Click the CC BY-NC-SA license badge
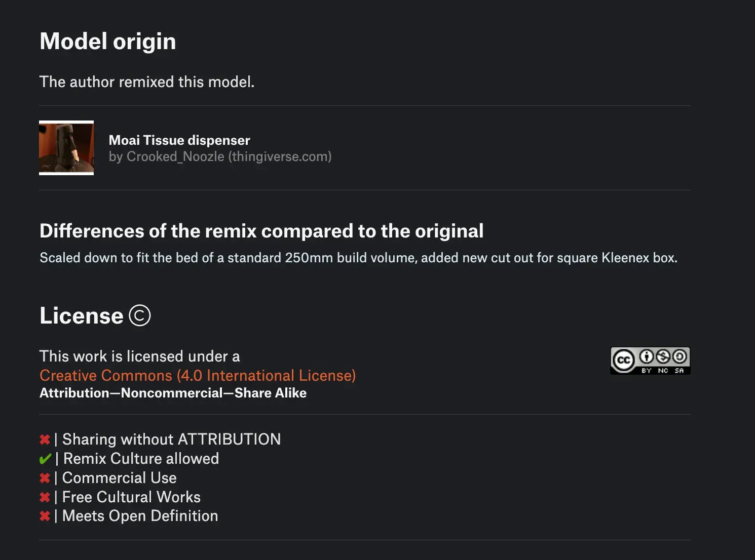The image size is (755, 560). pos(650,361)
